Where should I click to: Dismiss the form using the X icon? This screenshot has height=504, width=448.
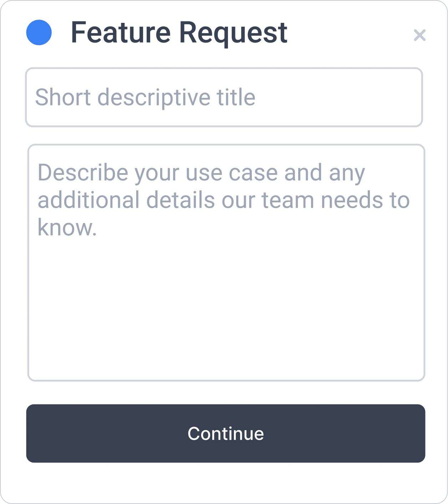pyautogui.click(x=419, y=35)
